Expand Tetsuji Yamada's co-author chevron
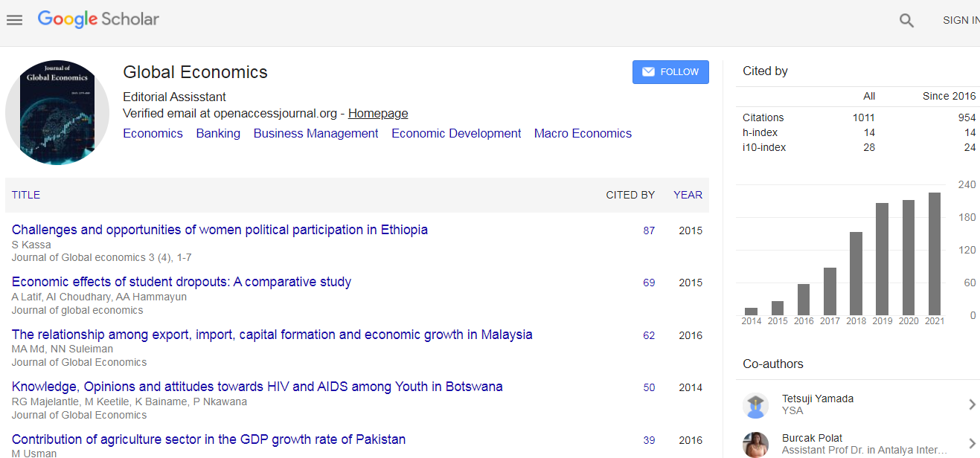This screenshot has height=458, width=980. [972, 404]
